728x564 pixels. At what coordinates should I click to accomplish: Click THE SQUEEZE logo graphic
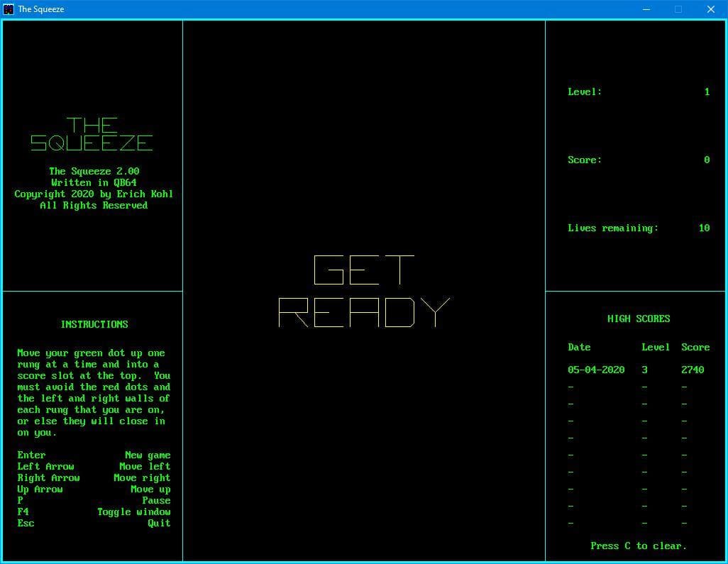coord(92,134)
